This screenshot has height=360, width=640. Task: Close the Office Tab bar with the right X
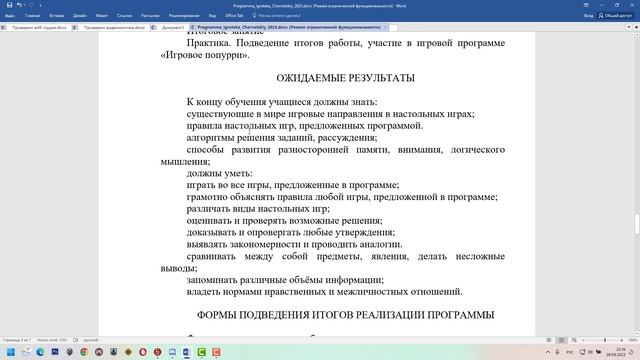(x=636, y=27)
